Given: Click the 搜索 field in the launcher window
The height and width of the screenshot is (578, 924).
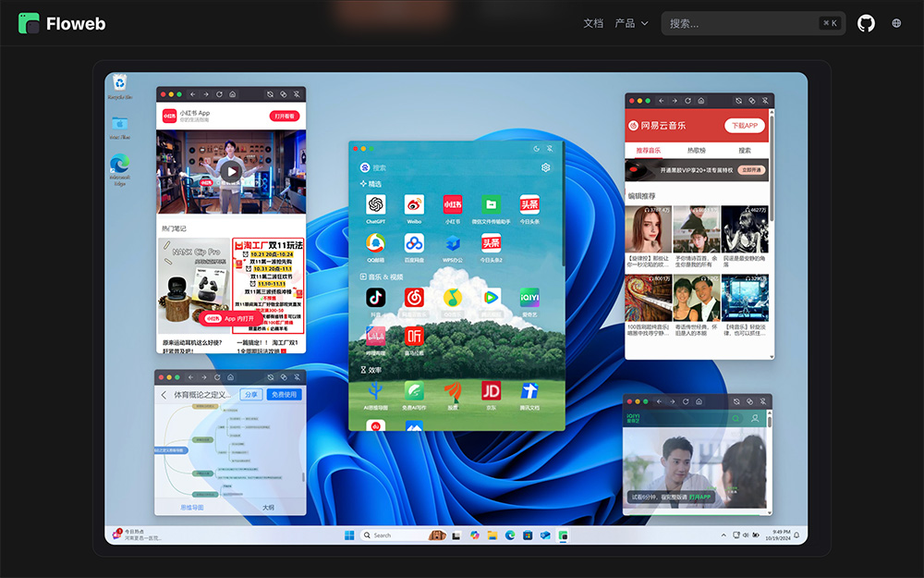Looking at the screenshot, I should [x=379, y=167].
